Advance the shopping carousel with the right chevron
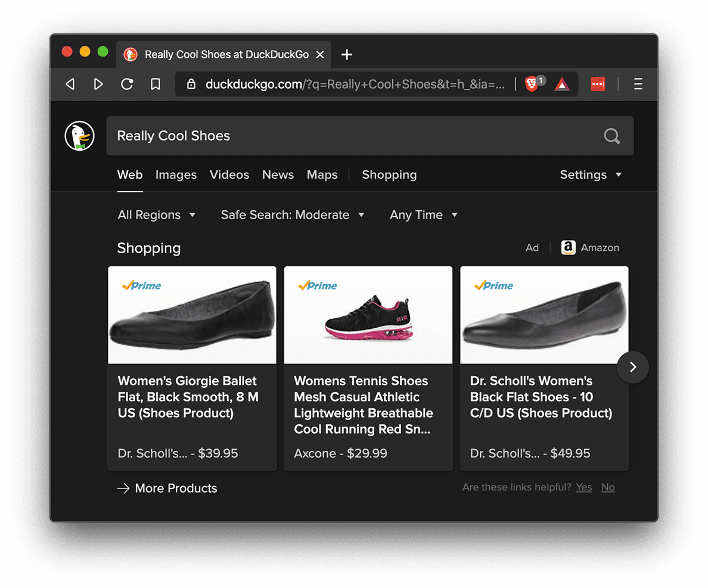 coord(632,367)
